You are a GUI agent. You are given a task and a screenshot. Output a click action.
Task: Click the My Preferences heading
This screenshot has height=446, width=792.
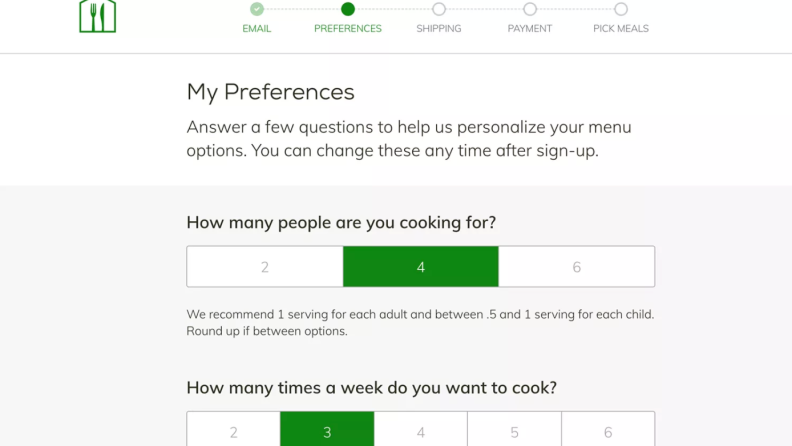point(270,92)
